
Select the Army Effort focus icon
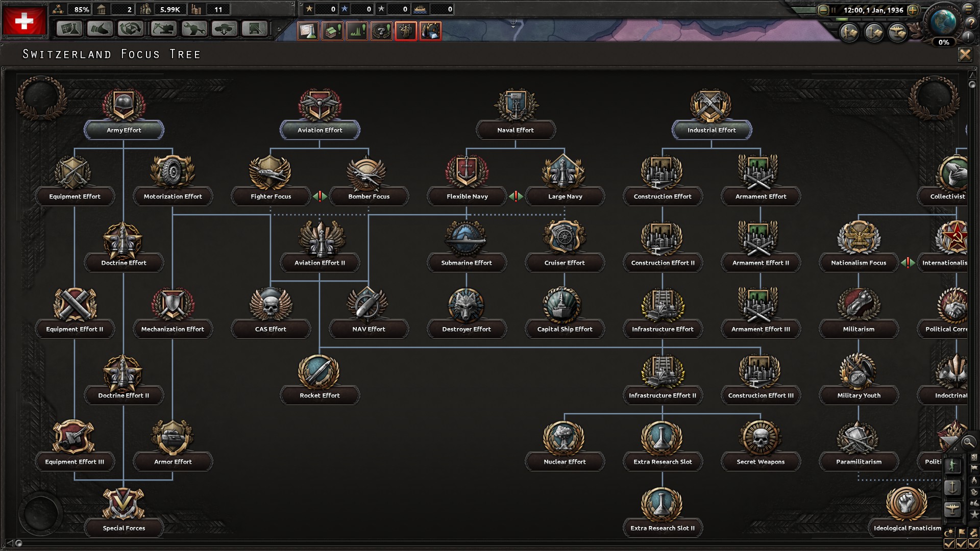124,105
